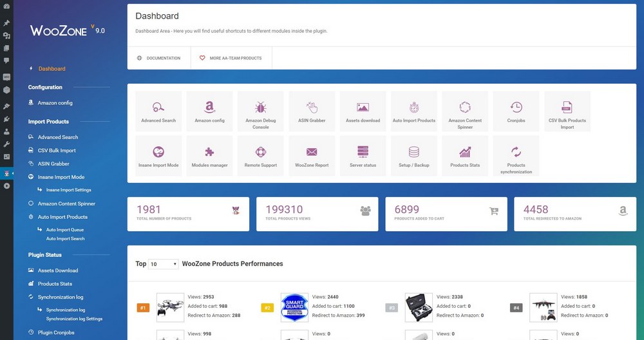Open the Amazon config tile
The width and height of the screenshot is (644, 340).
coord(209,111)
